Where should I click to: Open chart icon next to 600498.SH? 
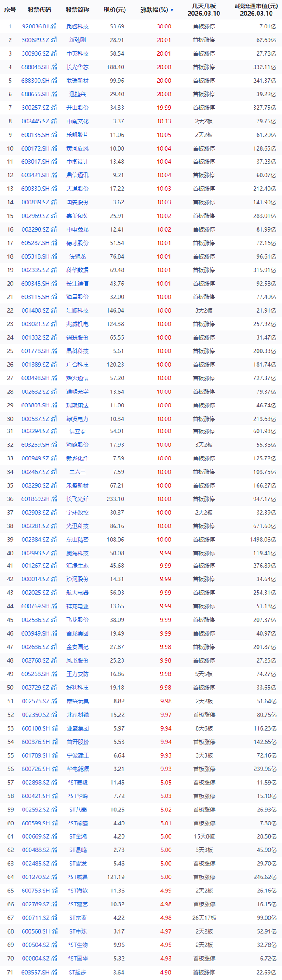coord(54,378)
